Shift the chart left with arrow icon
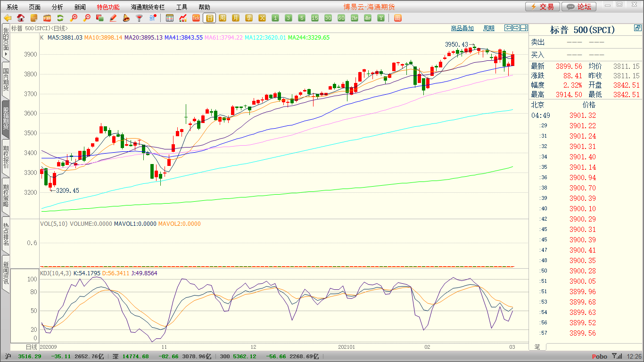 point(508,28)
